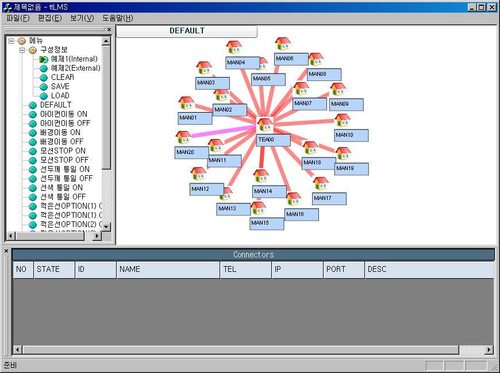
Task: Click the MAN20 house node icon
Action: click(x=183, y=137)
